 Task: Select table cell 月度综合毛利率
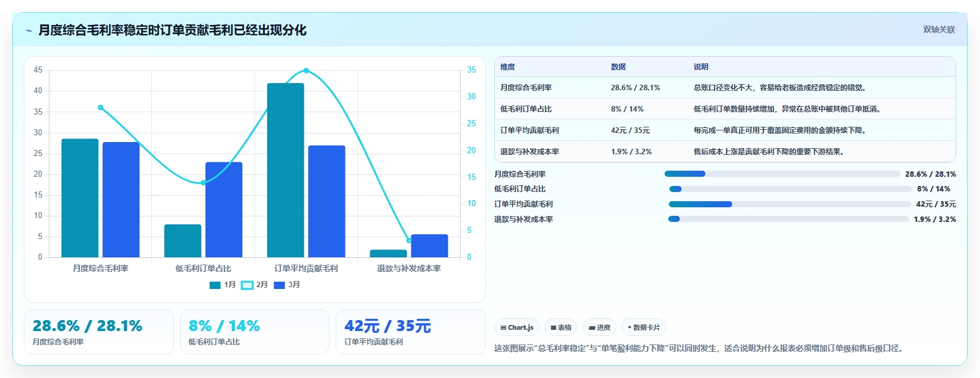(x=526, y=88)
